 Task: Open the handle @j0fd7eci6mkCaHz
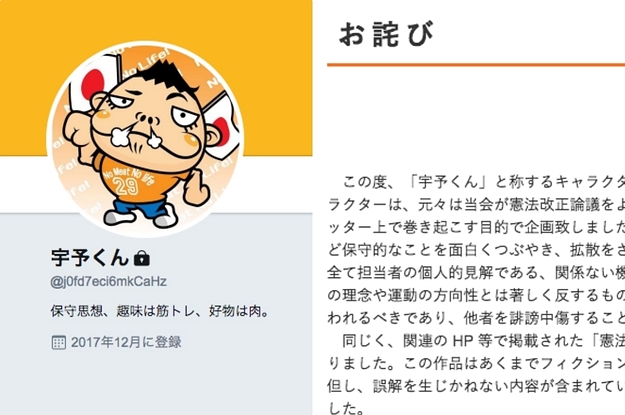click(108, 281)
